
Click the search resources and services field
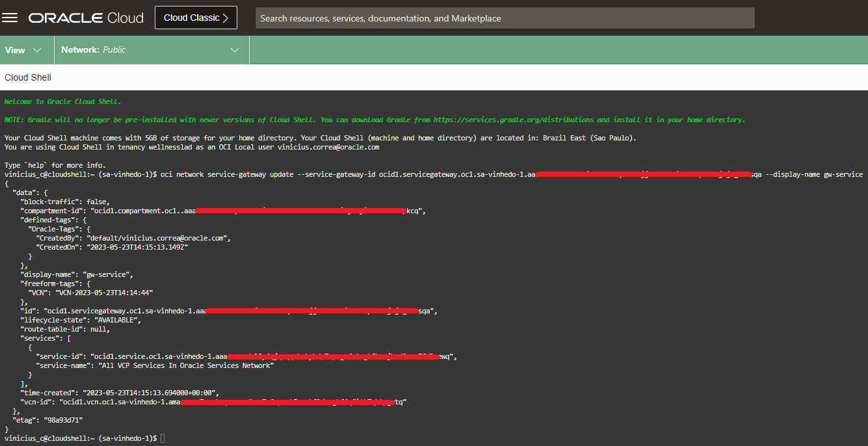[504, 18]
